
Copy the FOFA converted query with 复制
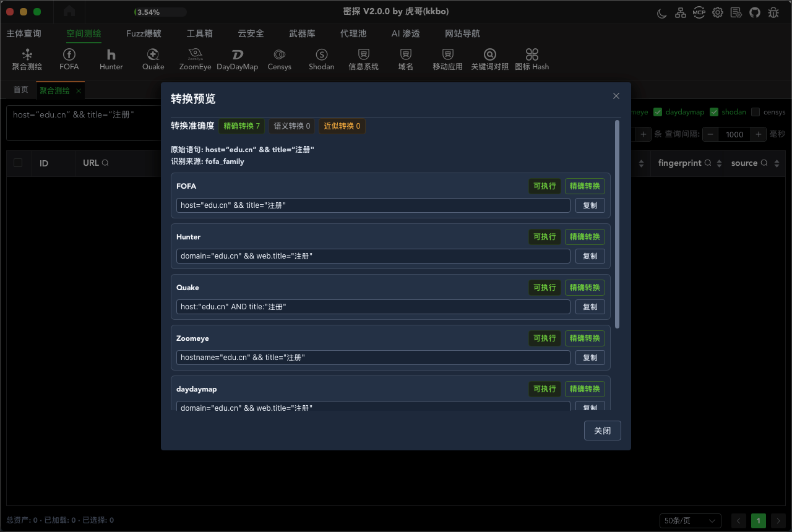[590, 205]
